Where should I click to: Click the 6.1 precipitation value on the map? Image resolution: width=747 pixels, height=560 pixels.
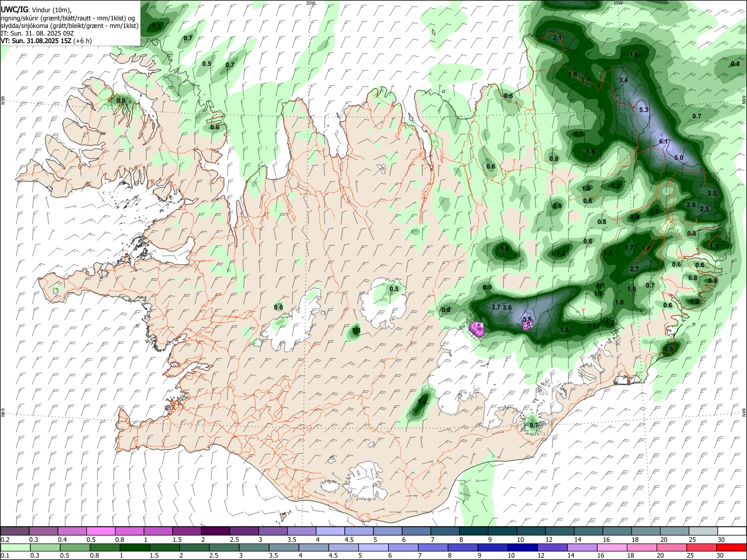pyautogui.click(x=664, y=142)
